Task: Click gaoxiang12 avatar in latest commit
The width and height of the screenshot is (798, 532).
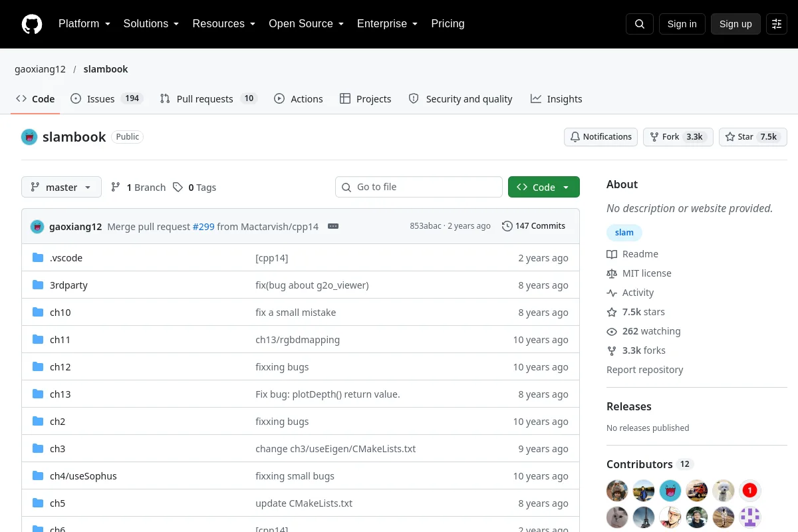Action: [37, 227]
